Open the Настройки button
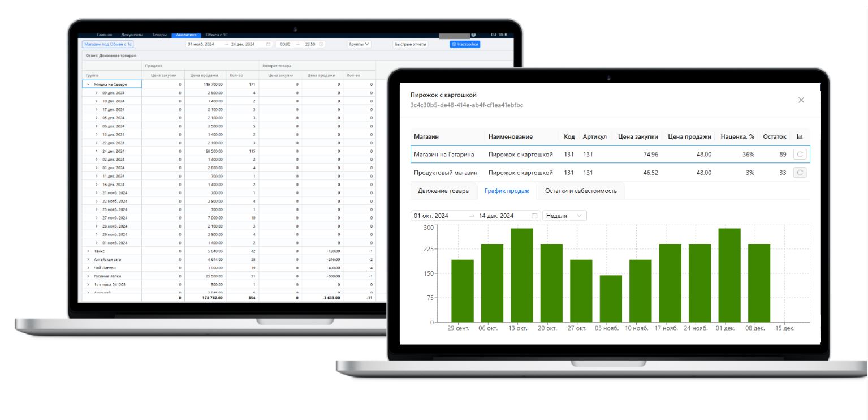The image size is (868, 420). point(465,44)
